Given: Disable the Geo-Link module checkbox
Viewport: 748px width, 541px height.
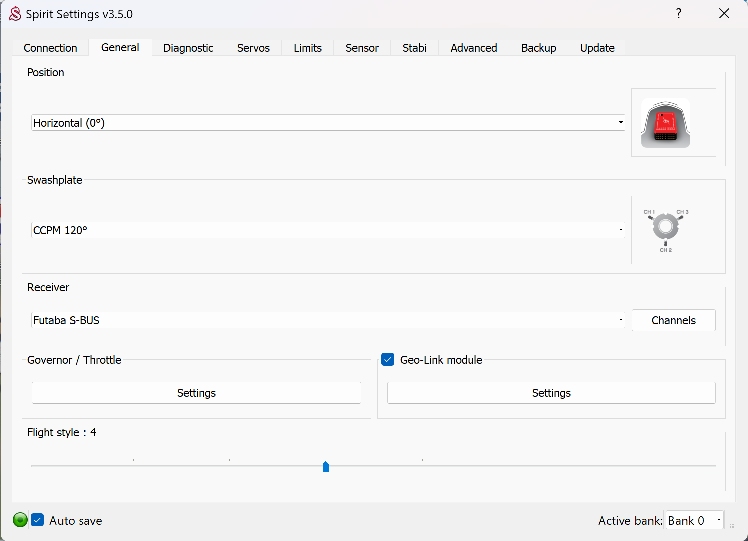Looking at the screenshot, I should click(x=388, y=360).
